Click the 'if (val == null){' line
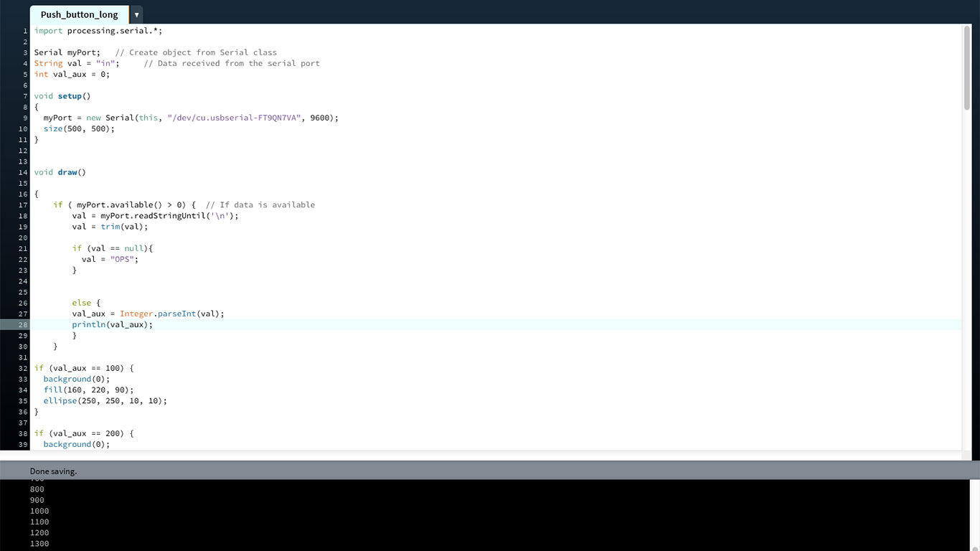Viewport: 980px width, 551px height. (x=113, y=248)
